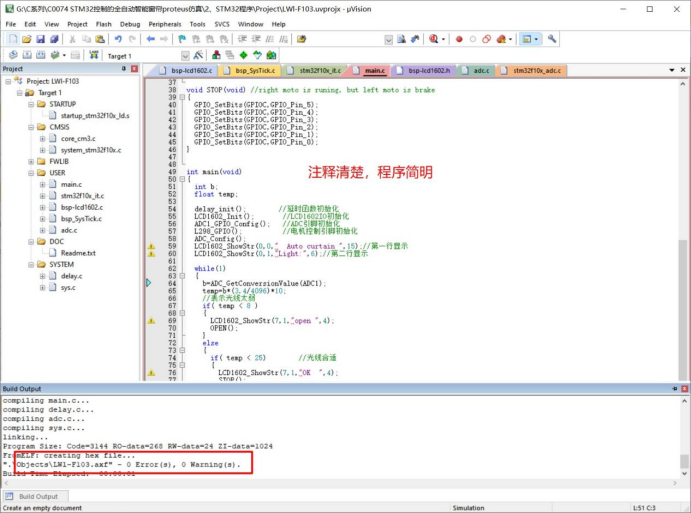The height and width of the screenshot is (513, 691).
Task: Open the SVCS menu
Action: pyautogui.click(x=222, y=24)
